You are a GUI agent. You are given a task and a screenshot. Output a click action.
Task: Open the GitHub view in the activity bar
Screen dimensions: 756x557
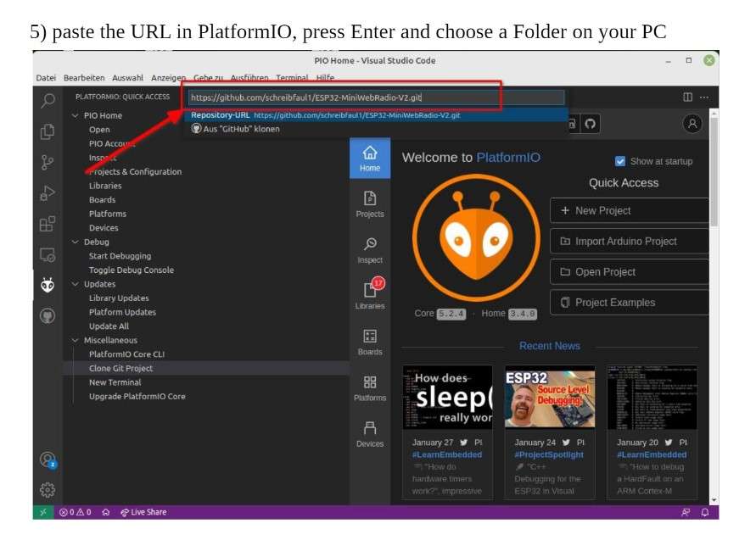[48, 316]
